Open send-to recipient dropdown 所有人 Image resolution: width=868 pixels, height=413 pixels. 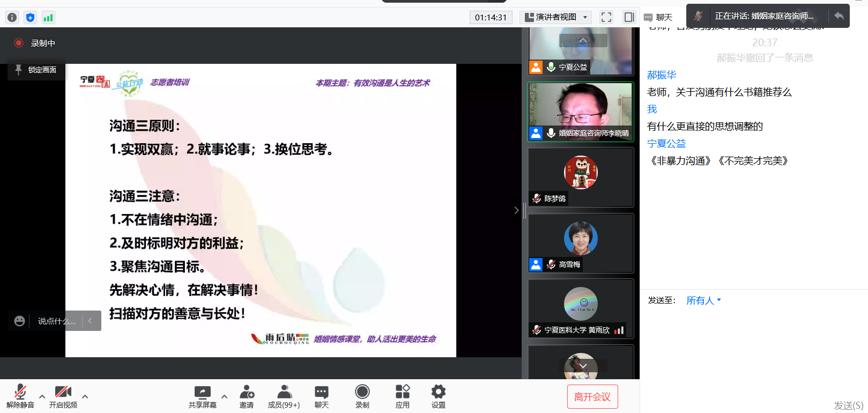pos(703,300)
